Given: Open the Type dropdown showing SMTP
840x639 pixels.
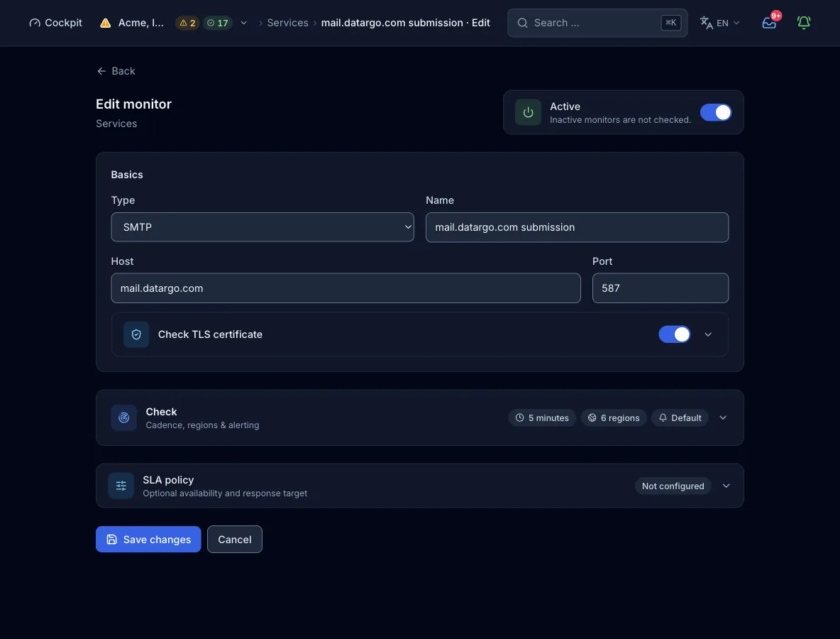Looking at the screenshot, I should point(262,227).
